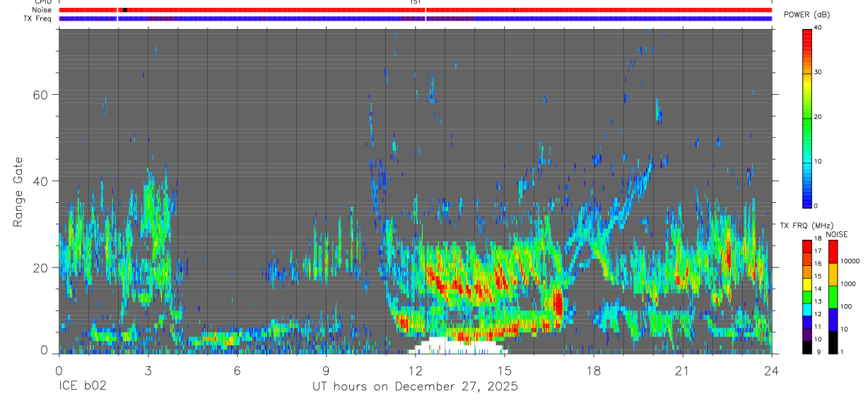Click the TX FRQ colorbar label 13
Viewport: 868px width, 401px height.
(819, 301)
